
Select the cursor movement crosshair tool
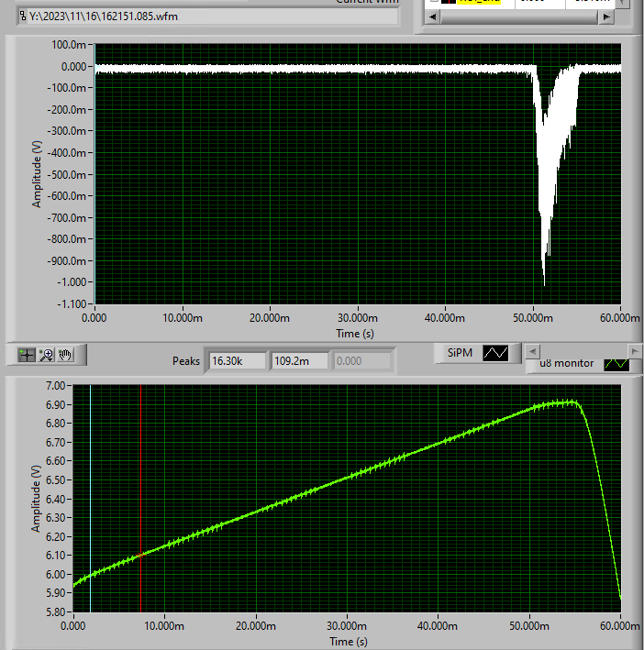click(27, 356)
